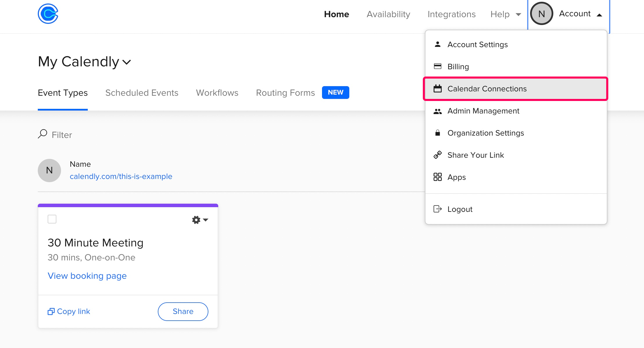Go to the Home nav item
The width and height of the screenshot is (644, 348).
[x=337, y=14]
